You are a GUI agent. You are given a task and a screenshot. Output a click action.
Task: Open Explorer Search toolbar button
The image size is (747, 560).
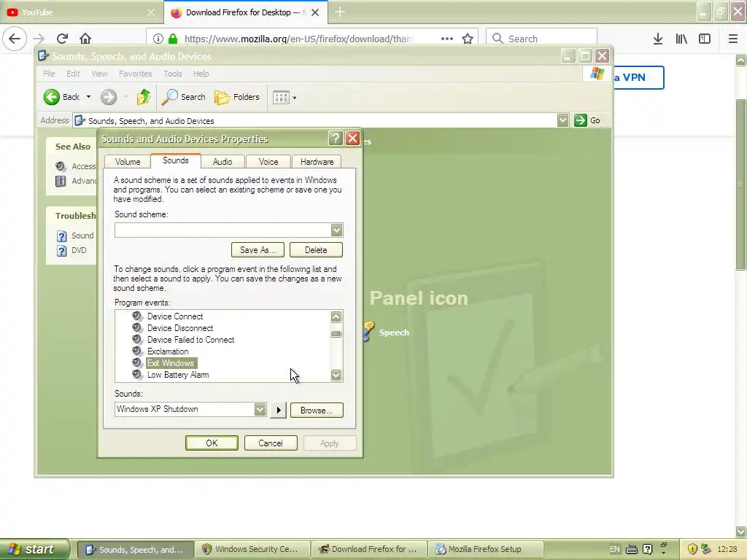pos(183,97)
